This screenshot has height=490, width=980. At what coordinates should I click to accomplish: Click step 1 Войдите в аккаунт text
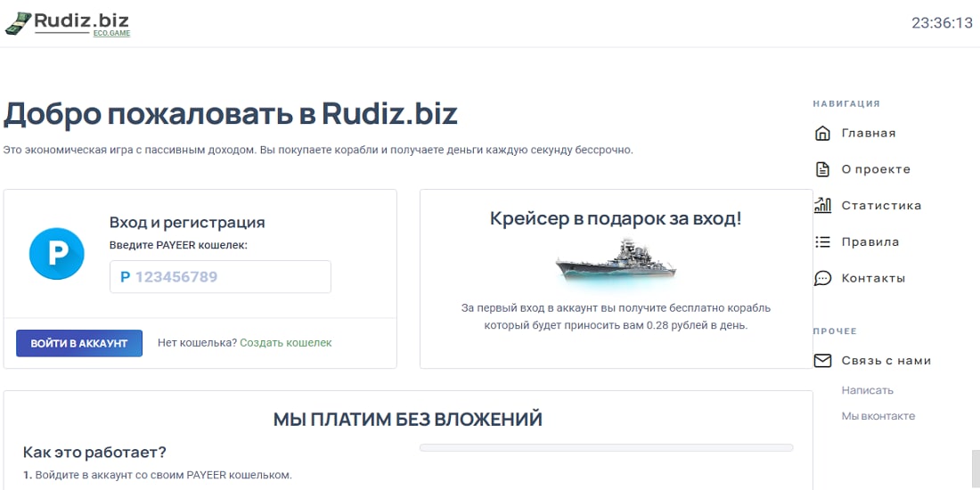pos(158,474)
